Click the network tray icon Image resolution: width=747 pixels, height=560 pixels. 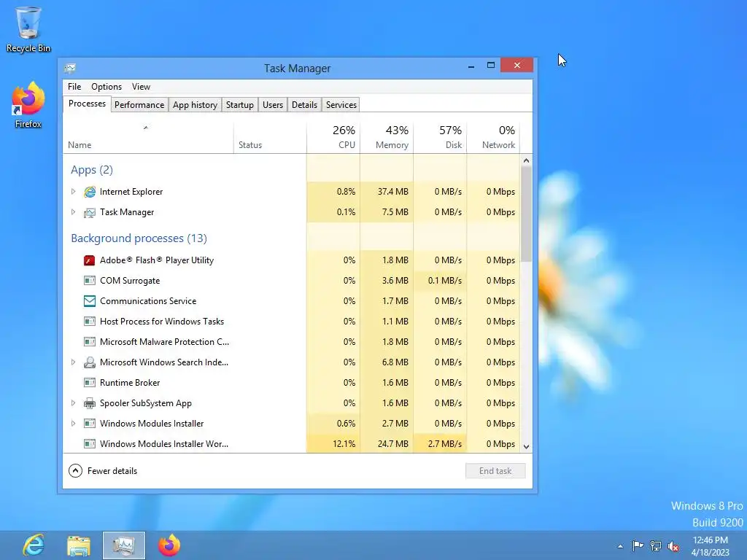click(656, 545)
